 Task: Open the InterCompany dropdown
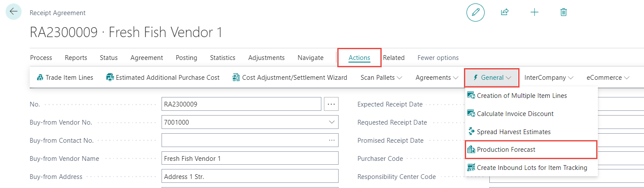pos(549,78)
